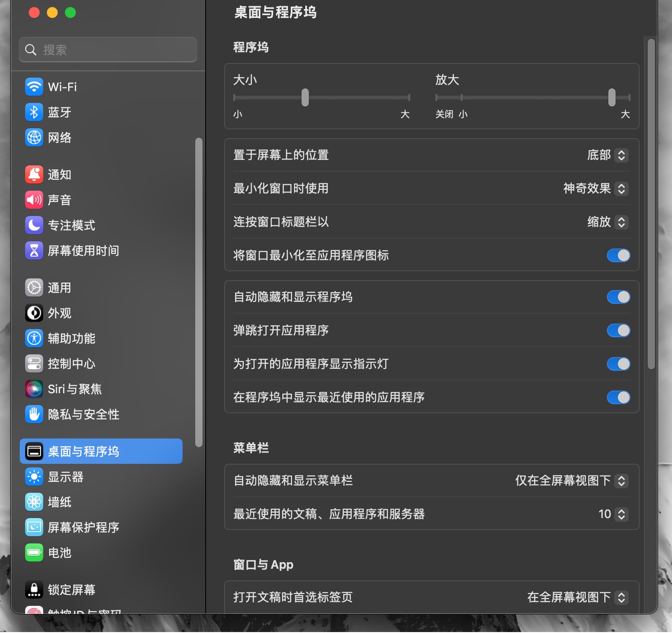This screenshot has width=672, height=633.
Task: Open 网络 settings from sidebar
Action: click(34, 137)
